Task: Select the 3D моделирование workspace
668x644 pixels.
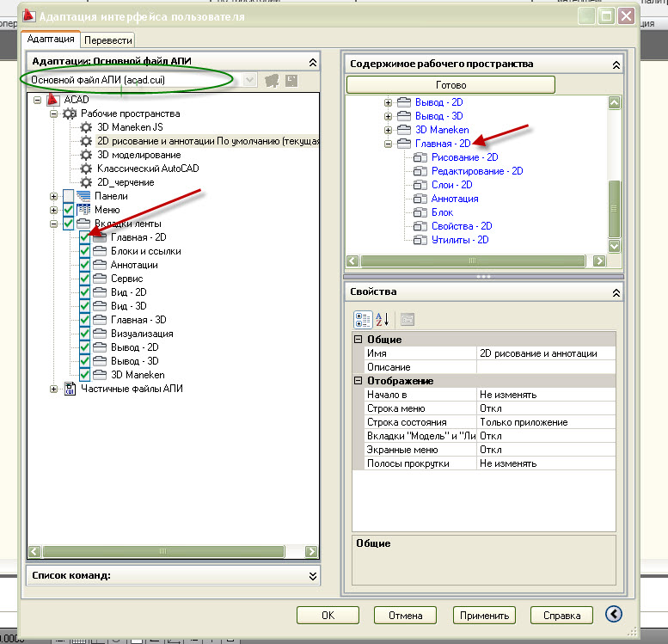Action: click(139, 155)
